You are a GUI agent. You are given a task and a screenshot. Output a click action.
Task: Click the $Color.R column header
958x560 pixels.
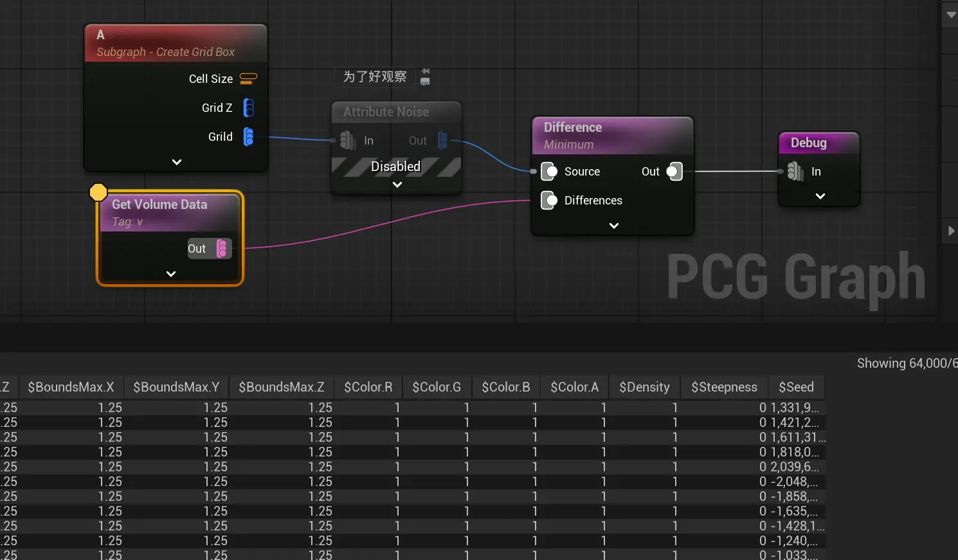pos(368,387)
